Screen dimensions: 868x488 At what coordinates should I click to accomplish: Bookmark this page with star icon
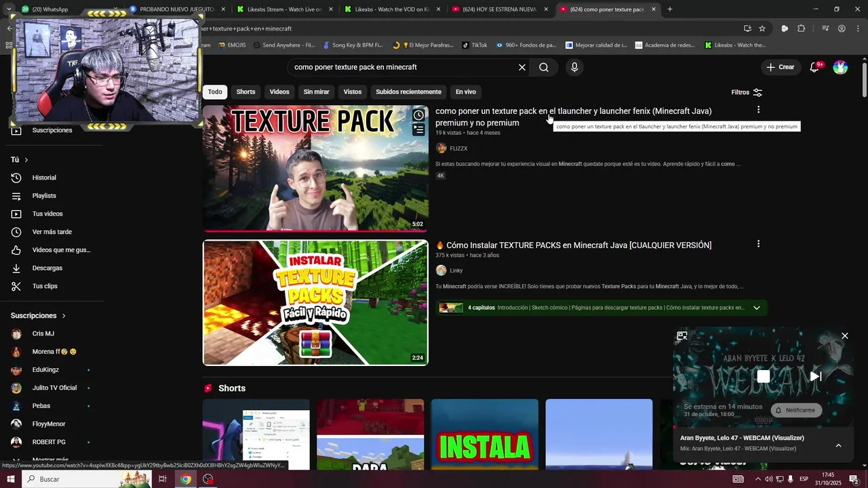[762, 28]
